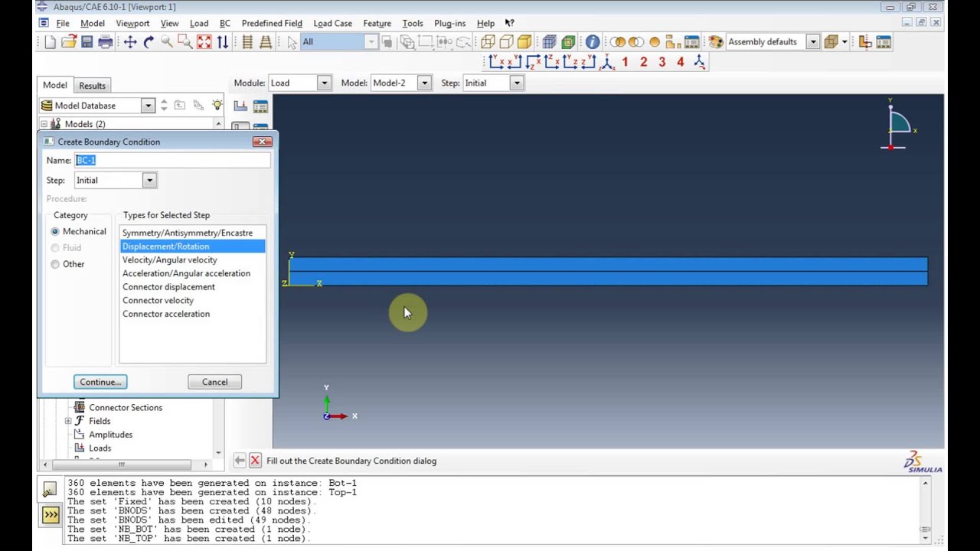Apply the isometric view triad icon

tap(608, 62)
